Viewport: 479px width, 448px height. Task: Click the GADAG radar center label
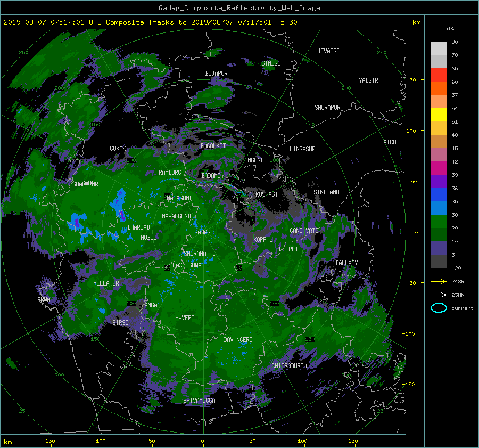click(x=203, y=232)
